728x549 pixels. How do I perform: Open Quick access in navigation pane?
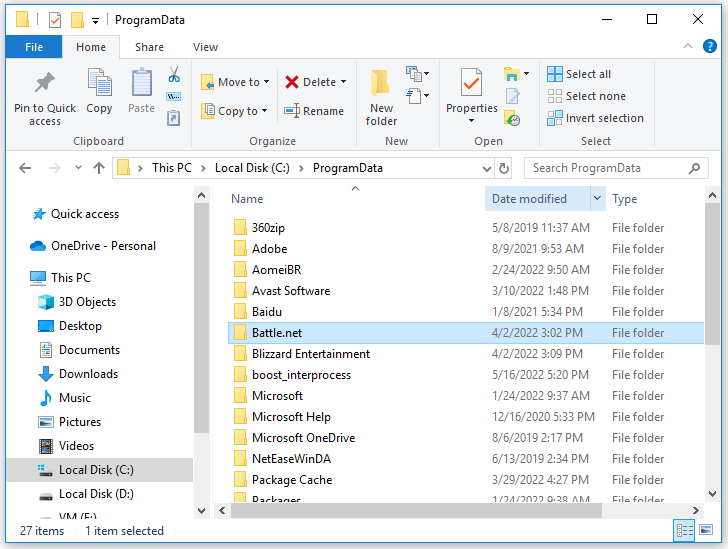click(x=85, y=214)
